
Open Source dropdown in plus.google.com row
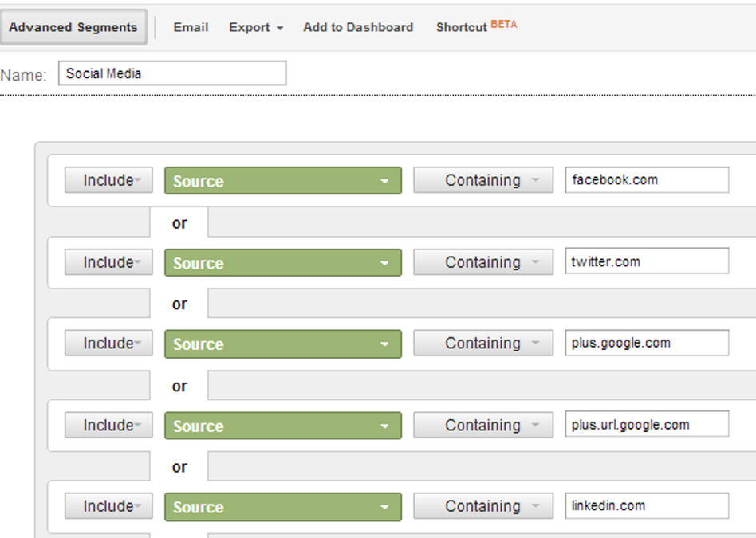(x=283, y=344)
